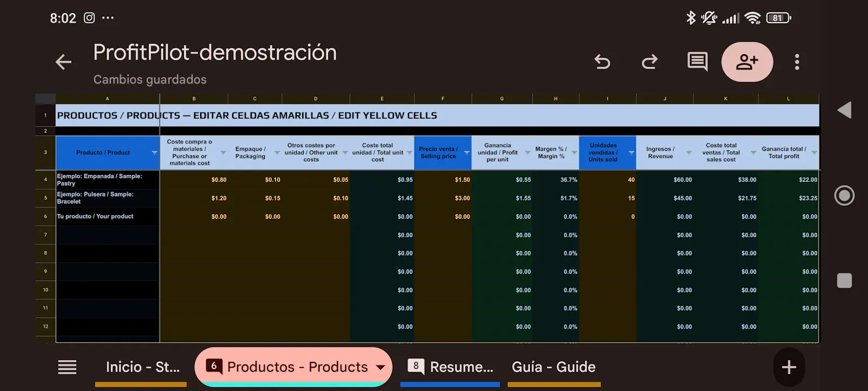Share the spreadsheet with people
The width and height of the screenshot is (868, 391).
[747, 62]
